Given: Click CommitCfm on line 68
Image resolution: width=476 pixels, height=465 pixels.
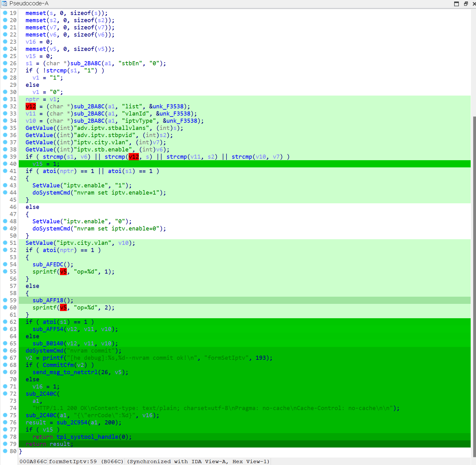Looking at the screenshot, I should 58,365.
